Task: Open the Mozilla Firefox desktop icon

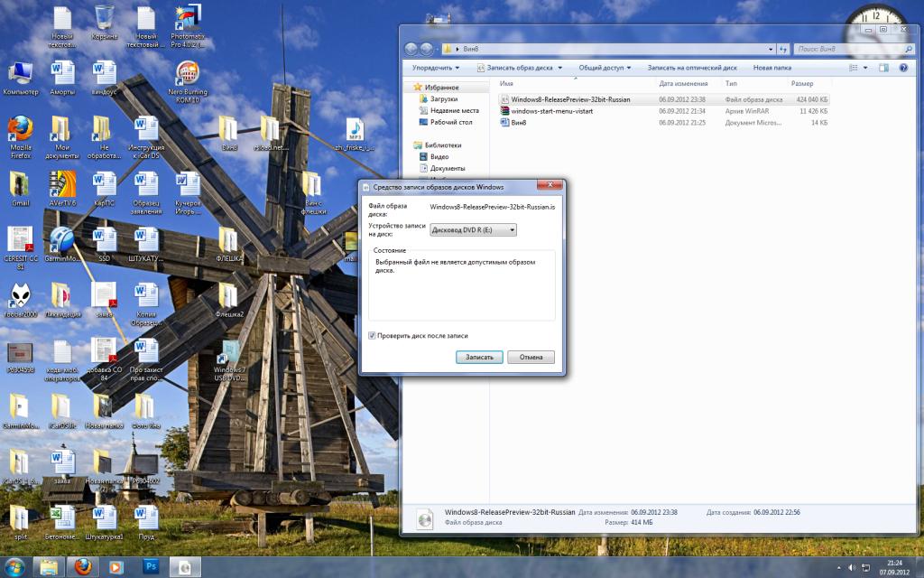Action: click(20, 129)
